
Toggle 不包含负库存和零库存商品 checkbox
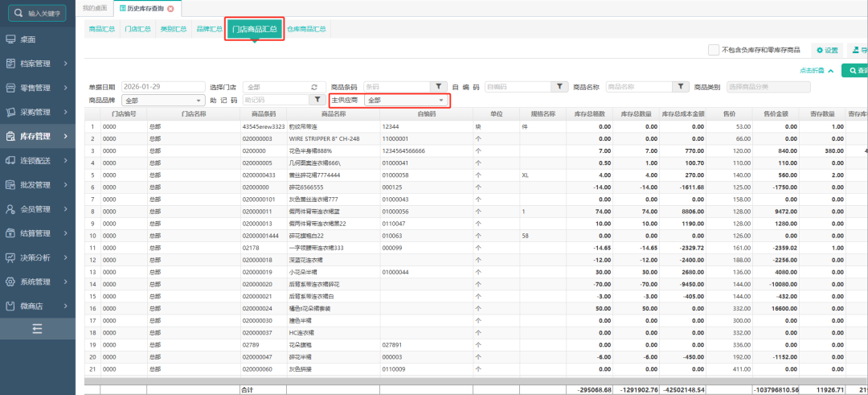(x=714, y=50)
